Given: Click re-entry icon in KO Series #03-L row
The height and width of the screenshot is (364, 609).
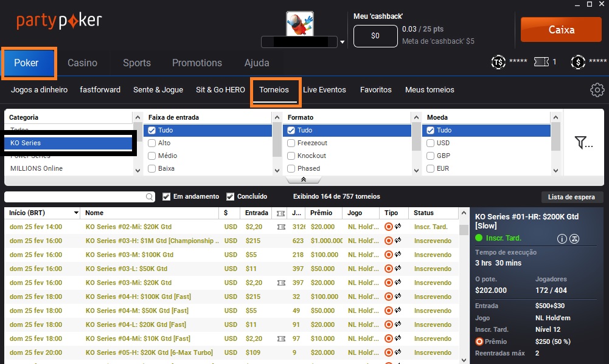Looking at the screenshot, I should [x=398, y=268].
